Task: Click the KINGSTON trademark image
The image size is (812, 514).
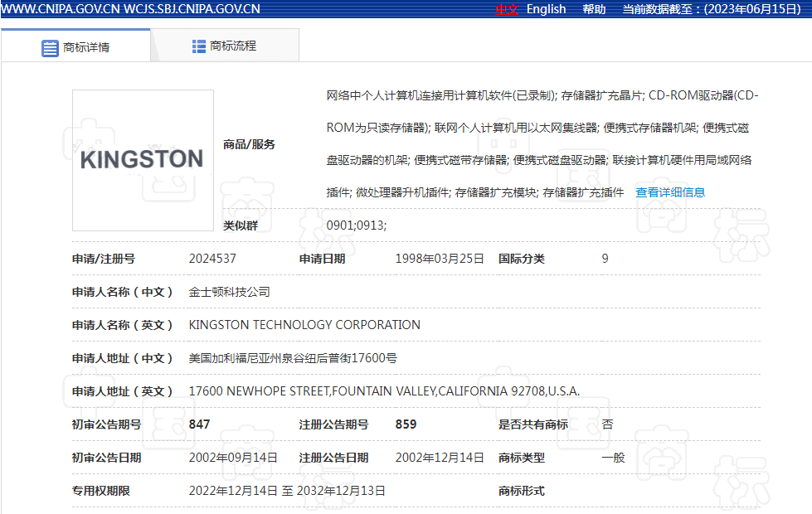Action: 142,160
